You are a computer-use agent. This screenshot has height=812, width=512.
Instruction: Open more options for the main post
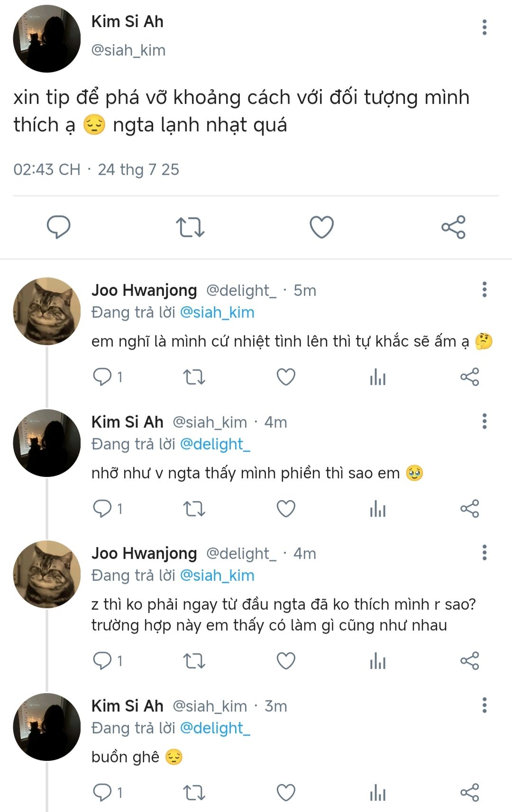tap(484, 27)
